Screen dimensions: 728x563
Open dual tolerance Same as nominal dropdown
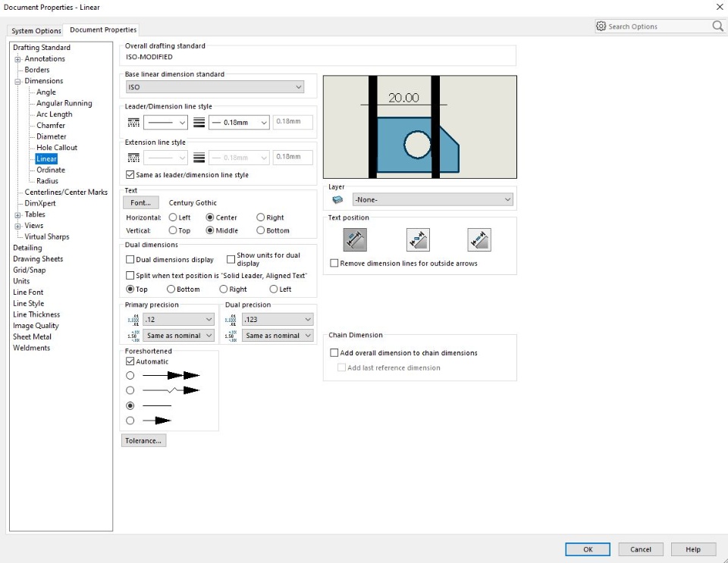[x=278, y=335]
